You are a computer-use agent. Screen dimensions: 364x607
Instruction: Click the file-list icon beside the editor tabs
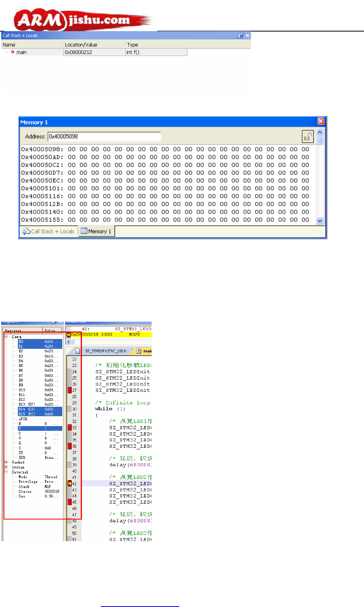78,351
